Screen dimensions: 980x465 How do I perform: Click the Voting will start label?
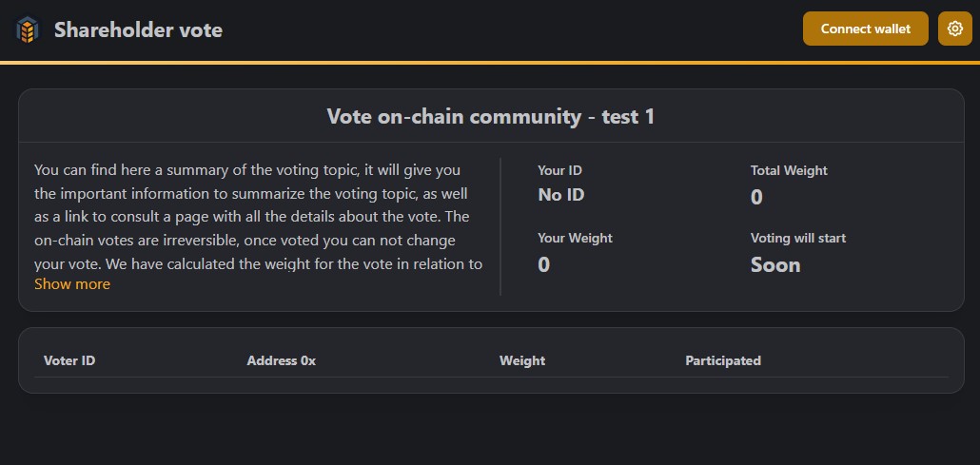tap(798, 238)
